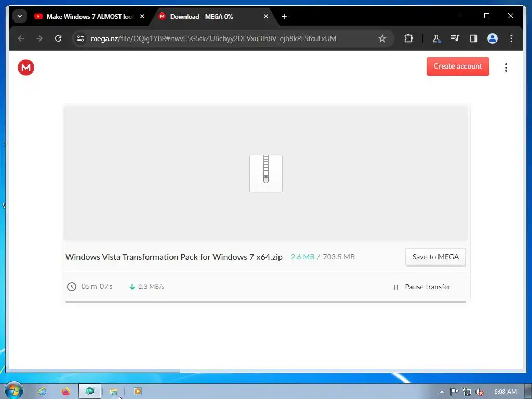
Task: Click the active browser taskbar button
Action: [x=90, y=391]
